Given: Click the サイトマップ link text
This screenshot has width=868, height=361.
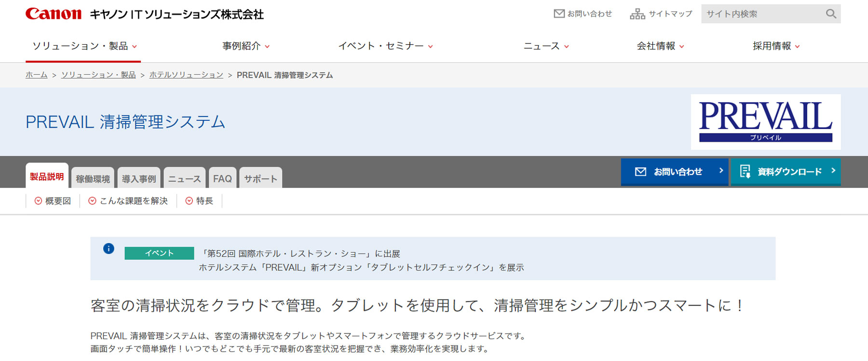Looking at the screenshot, I should [670, 14].
